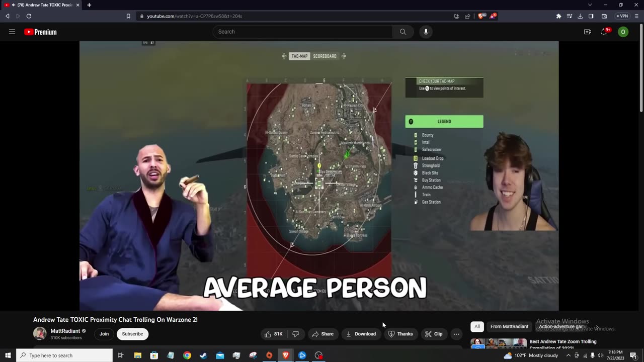The image size is (644, 362).
Task: Open File Explorer from the taskbar
Action: pyautogui.click(x=137, y=355)
